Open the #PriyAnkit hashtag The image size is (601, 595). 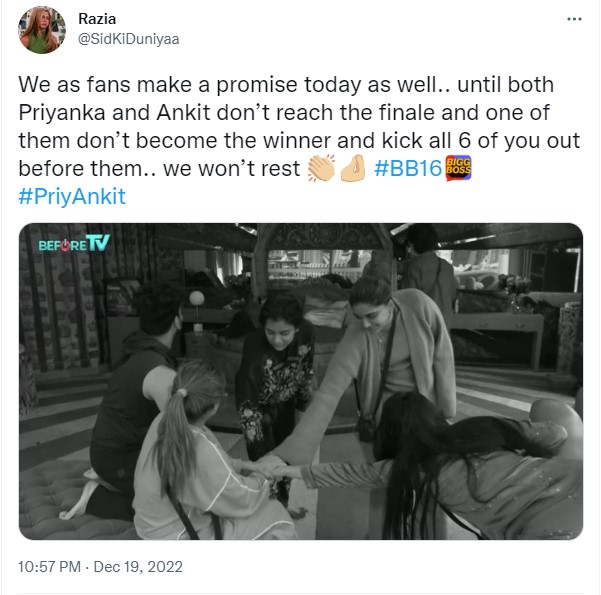click(x=72, y=197)
